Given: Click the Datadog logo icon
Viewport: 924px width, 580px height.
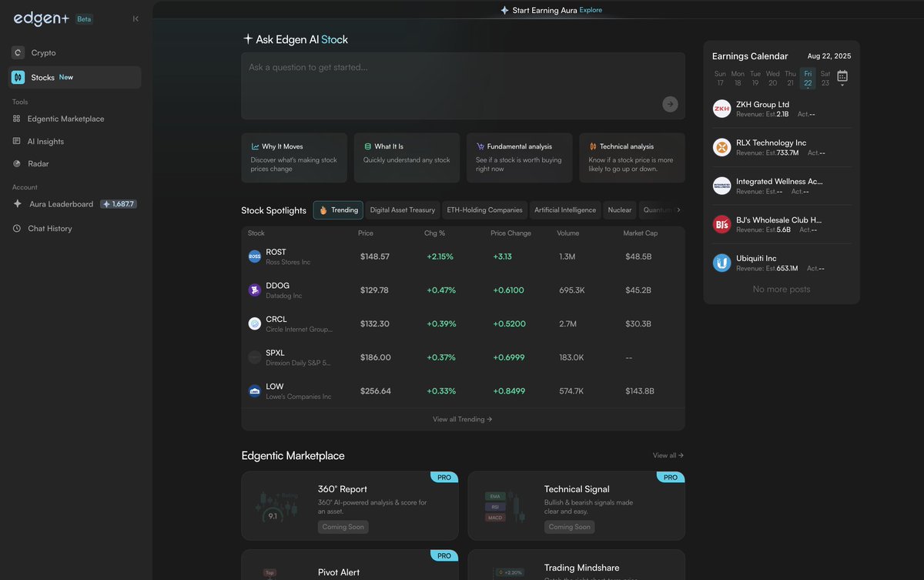Looking at the screenshot, I should (255, 290).
